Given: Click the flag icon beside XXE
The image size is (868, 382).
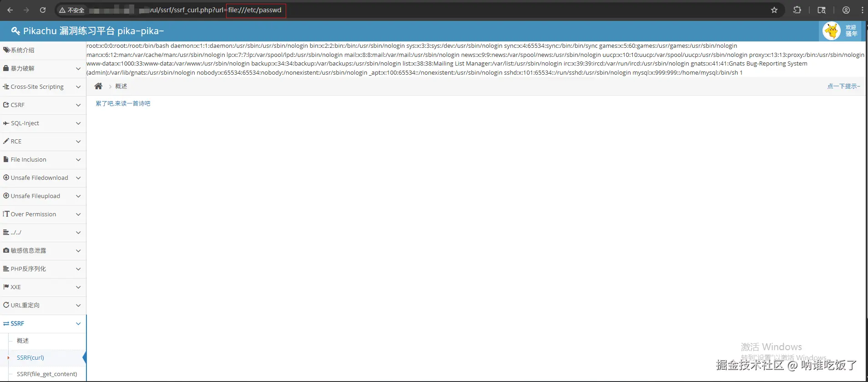Looking at the screenshot, I should [6, 287].
